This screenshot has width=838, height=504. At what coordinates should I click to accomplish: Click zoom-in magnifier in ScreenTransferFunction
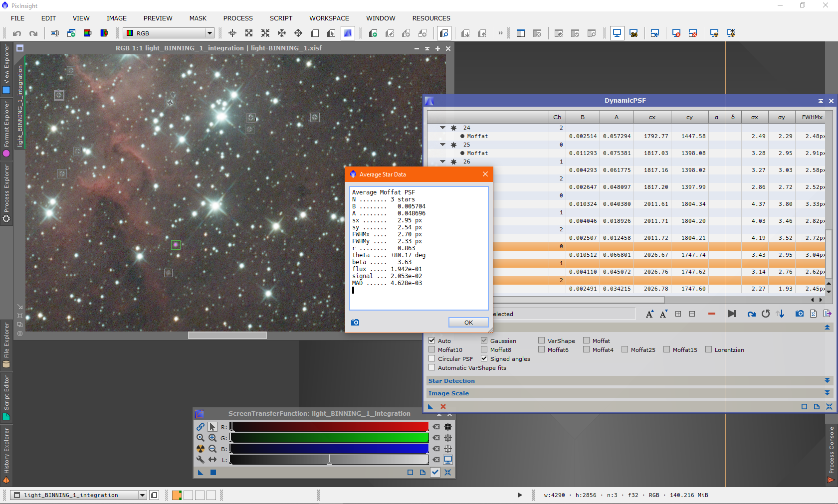tap(212, 438)
